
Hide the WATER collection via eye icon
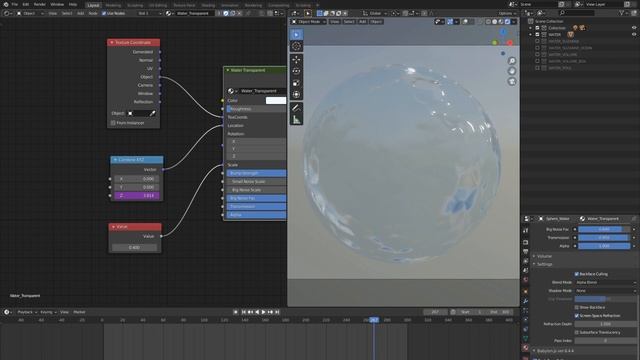tap(634, 35)
